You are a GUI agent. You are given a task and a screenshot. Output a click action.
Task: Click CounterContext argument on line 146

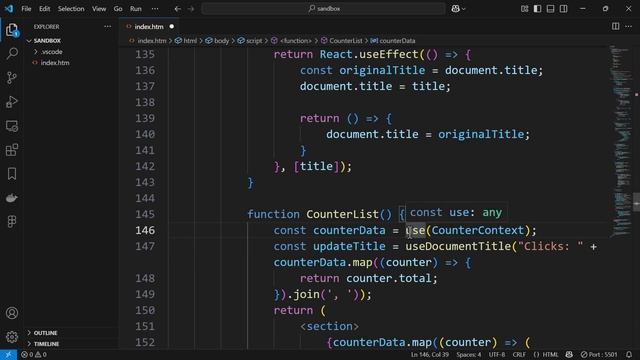click(478, 231)
